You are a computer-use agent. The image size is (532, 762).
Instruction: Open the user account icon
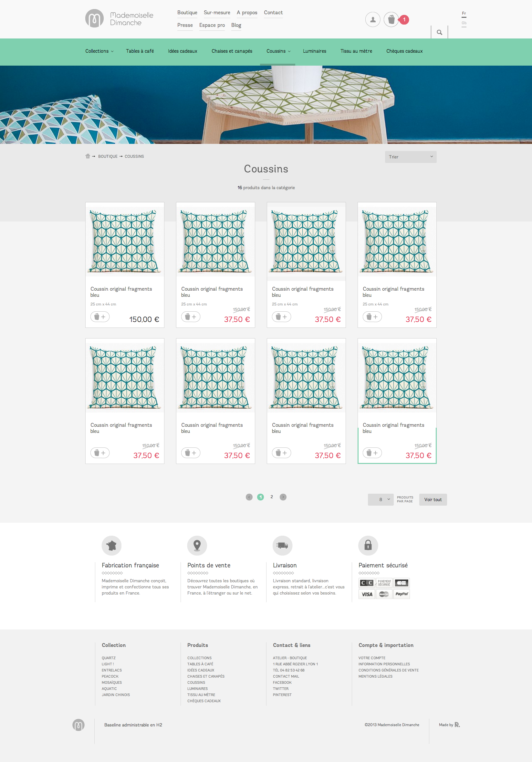click(372, 20)
